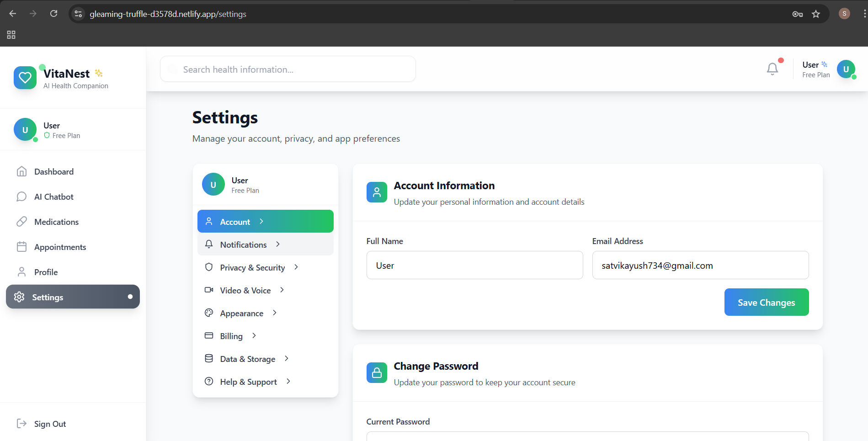Image resolution: width=868 pixels, height=441 pixels.
Task: Click the Appointments calendar icon
Action: pyautogui.click(x=21, y=247)
